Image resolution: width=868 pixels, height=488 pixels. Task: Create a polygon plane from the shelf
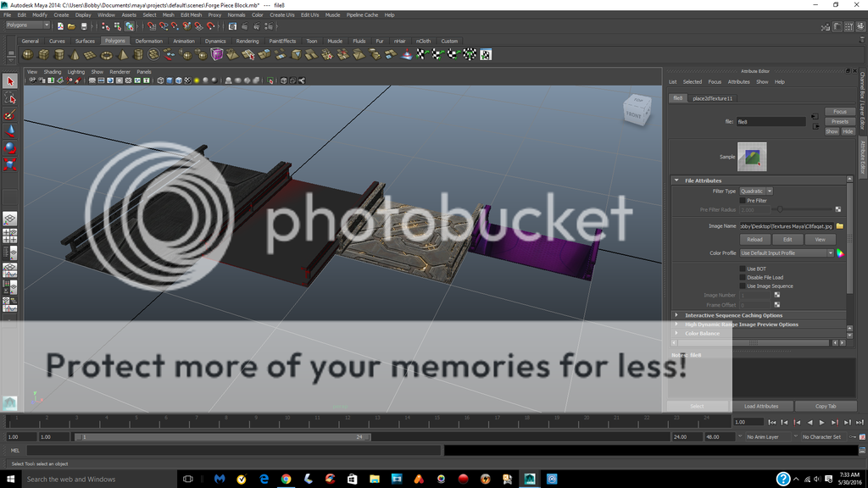[x=90, y=54]
